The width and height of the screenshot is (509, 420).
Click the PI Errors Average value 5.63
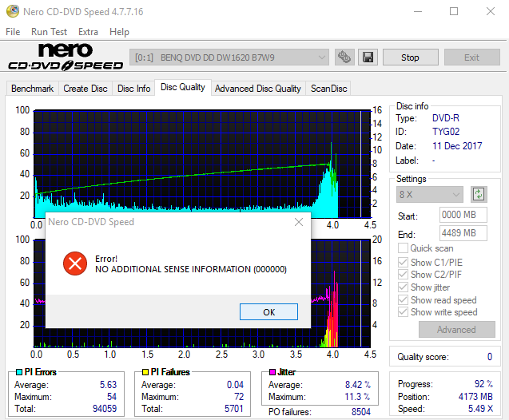(108, 385)
